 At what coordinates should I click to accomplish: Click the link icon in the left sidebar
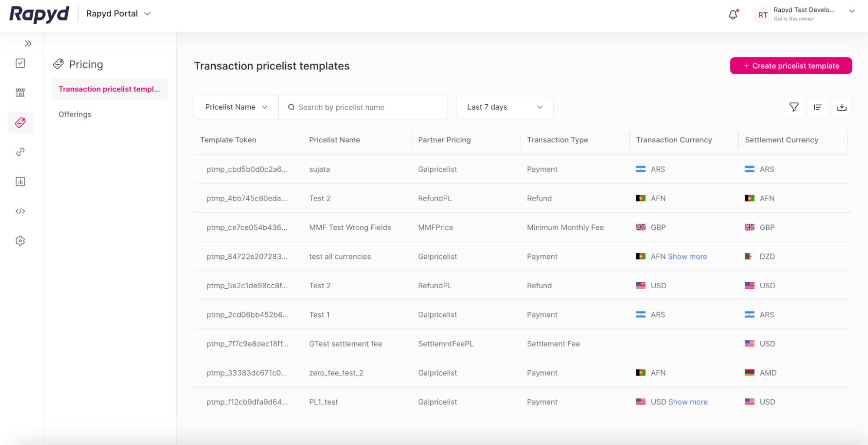click(20, 152)
